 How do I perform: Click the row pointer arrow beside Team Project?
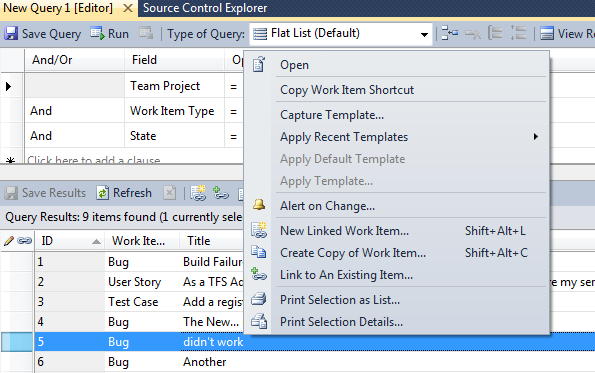(x=8, y=87)
